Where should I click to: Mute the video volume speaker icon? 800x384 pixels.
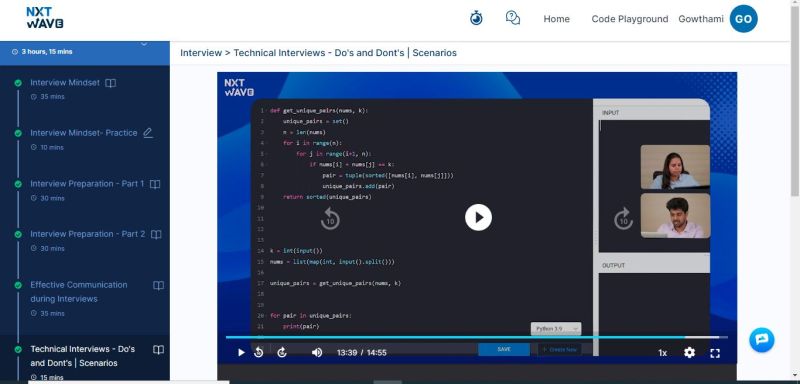(317, 352)
